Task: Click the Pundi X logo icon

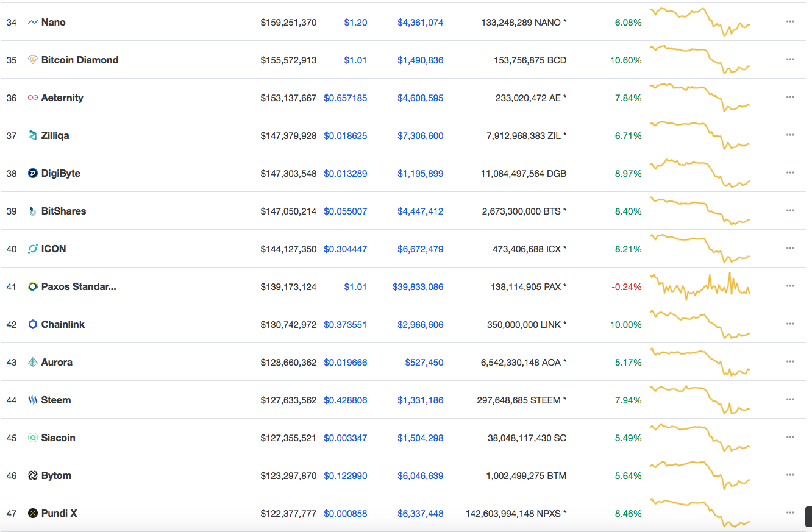Action: [33, 513]
